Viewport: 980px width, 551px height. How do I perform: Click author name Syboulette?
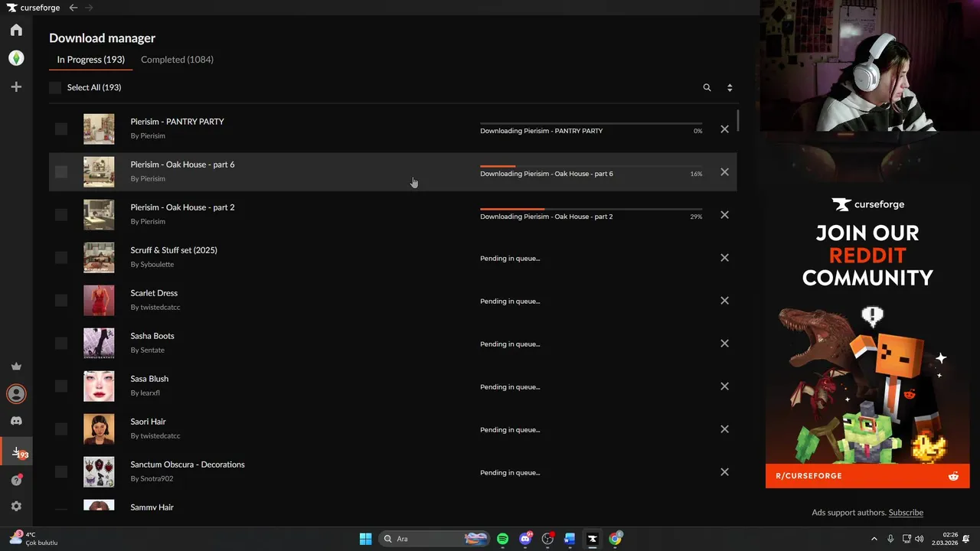tap(157, 265)
